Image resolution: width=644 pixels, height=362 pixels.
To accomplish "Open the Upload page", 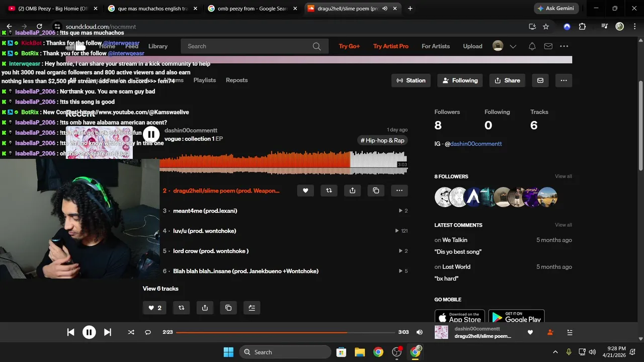I will coord(472,46).
